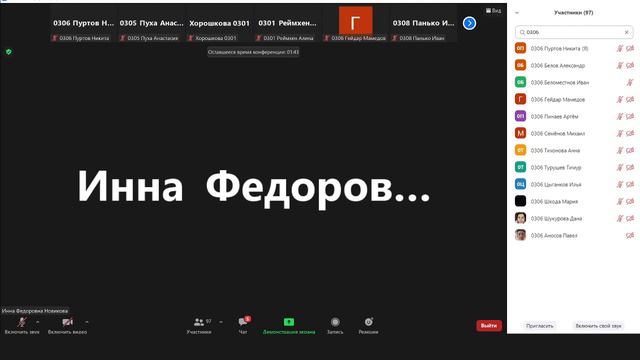Click video-off icon for Шкода Мария
The height and width of the screenshot is (360, 640).
pyautogui.click(x=630, y=202)
